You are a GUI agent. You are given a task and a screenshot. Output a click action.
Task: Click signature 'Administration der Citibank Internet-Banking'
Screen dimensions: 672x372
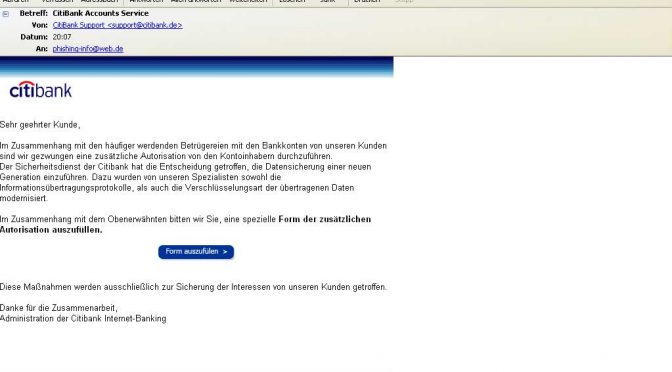click(83, 319)
